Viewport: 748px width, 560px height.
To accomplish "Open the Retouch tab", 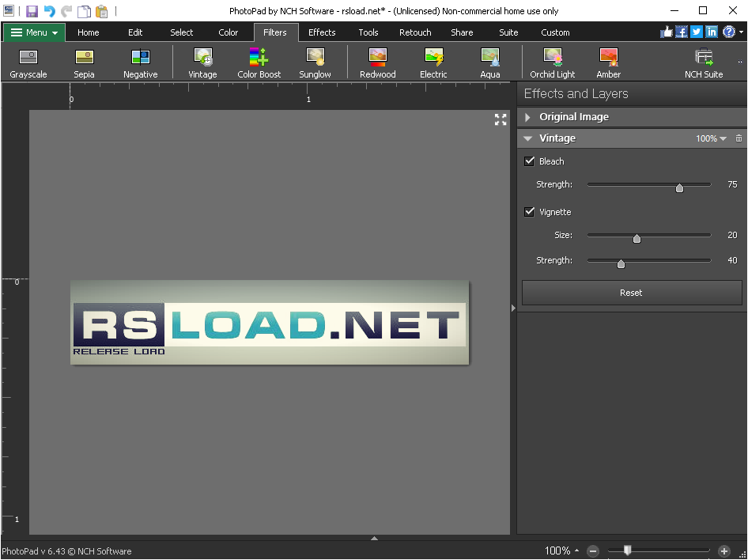I will pos(414,32).
